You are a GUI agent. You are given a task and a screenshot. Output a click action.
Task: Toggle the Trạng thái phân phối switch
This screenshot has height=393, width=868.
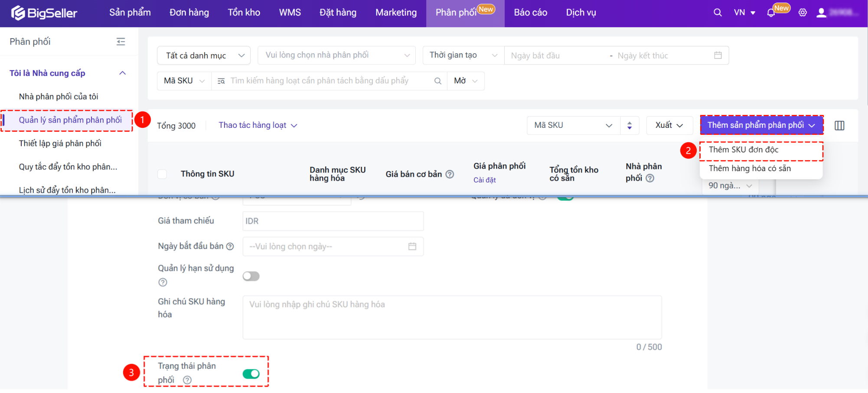click(x=251, y=374)
